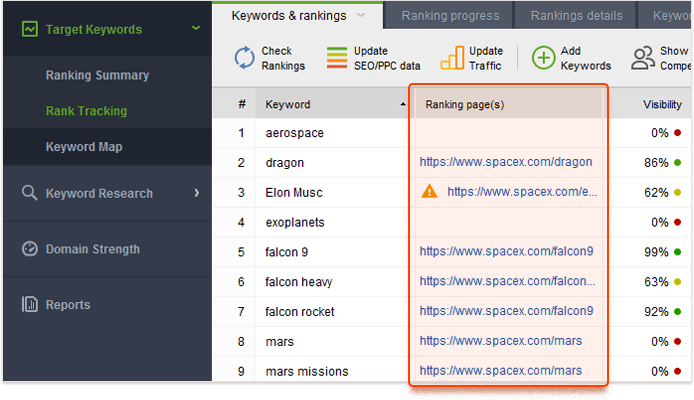Click the red status dot in the exoplanets row
This screenshot has width=694, height=400.
(x=677, y=222)
